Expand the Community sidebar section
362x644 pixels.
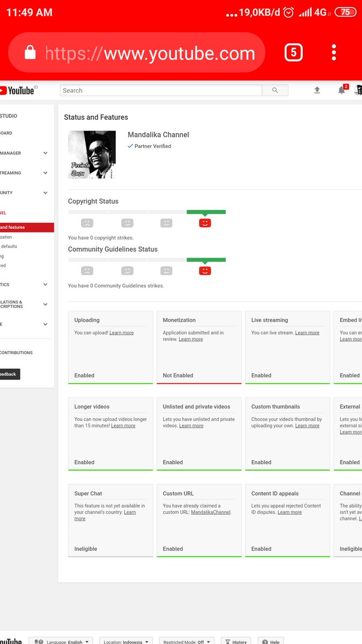(x=45, y=193)
